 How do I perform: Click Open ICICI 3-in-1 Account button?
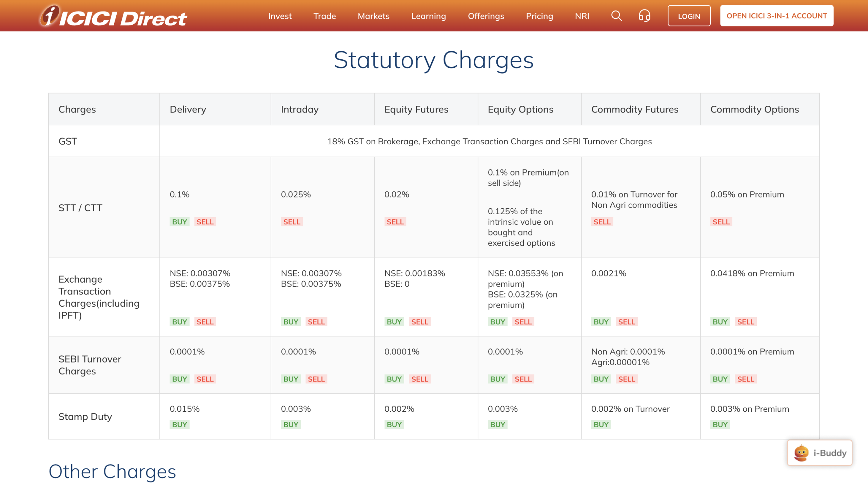pyautogui.click(x=776, y=16)
